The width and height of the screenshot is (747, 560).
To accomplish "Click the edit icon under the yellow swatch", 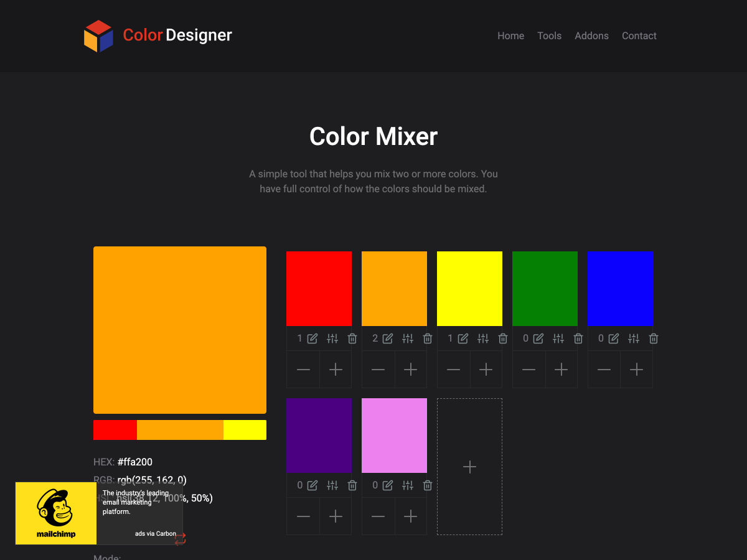I will click(x=463, y=338).
